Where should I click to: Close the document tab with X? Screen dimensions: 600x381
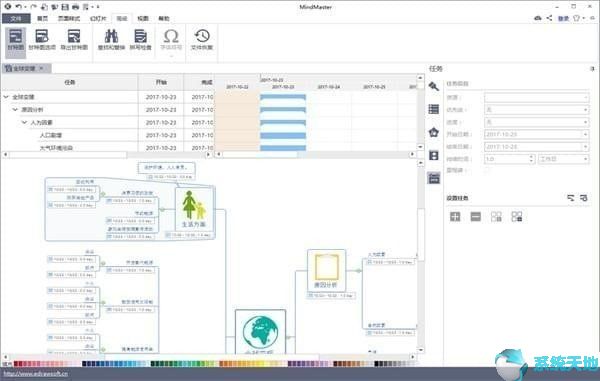click(41, 68)
